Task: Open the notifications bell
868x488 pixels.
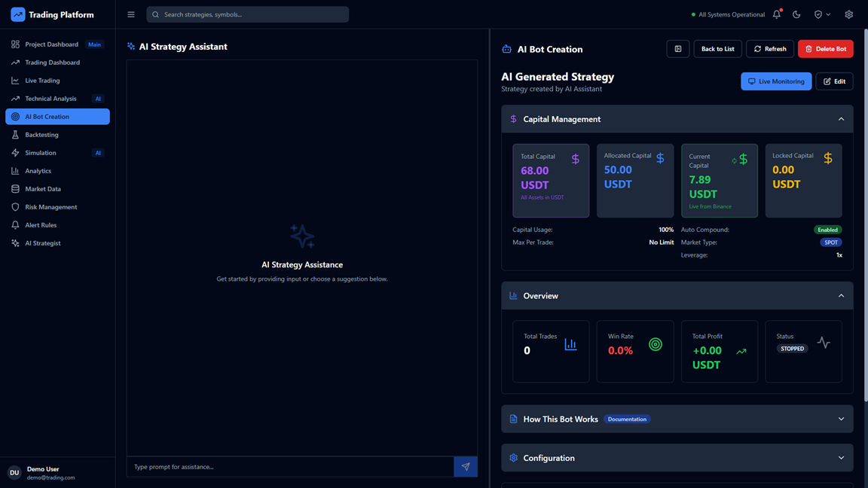Action: [777, 14]
